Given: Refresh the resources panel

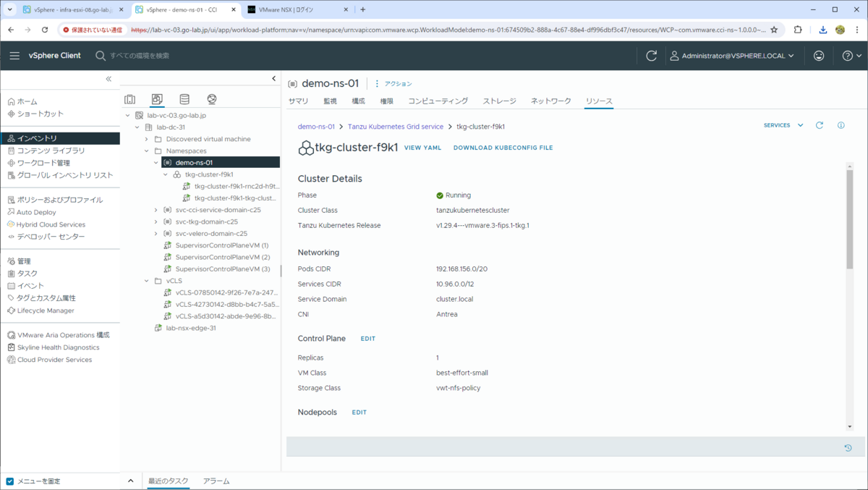Looking at the screenshot, I should pyautogui.click(x=820, y=125).
